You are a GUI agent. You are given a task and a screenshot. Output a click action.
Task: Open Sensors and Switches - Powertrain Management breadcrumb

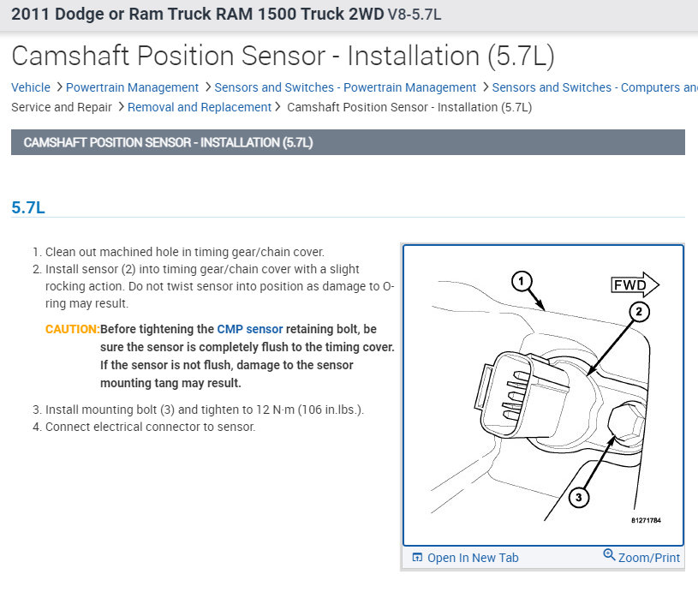345,87
